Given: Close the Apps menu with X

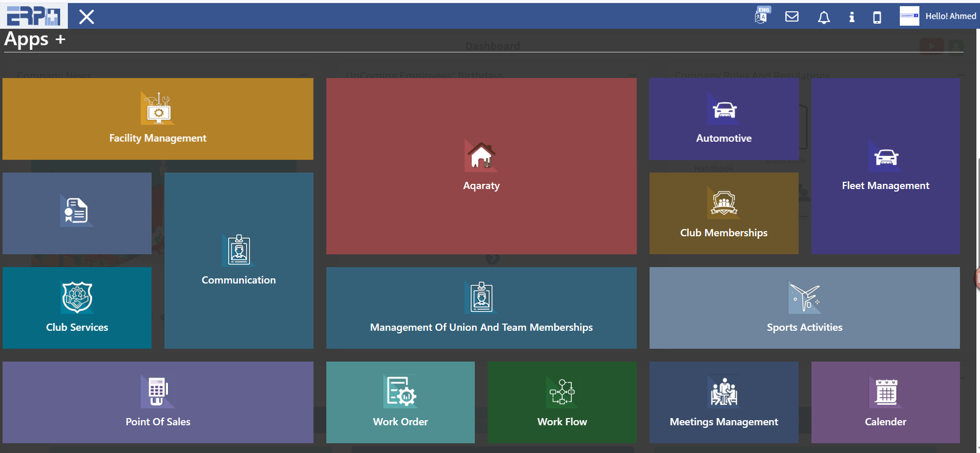Looking at the screenshot, I should tap(86, 17).
